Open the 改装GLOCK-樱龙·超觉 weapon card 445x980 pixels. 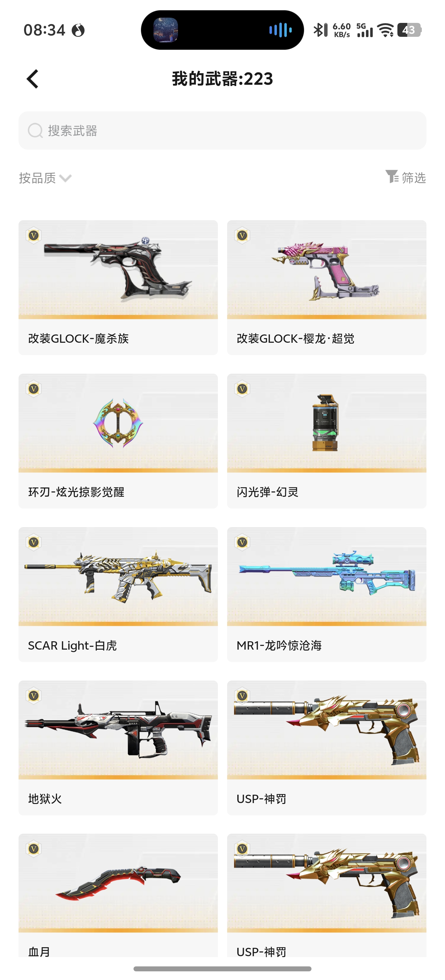tap(326, 287)
